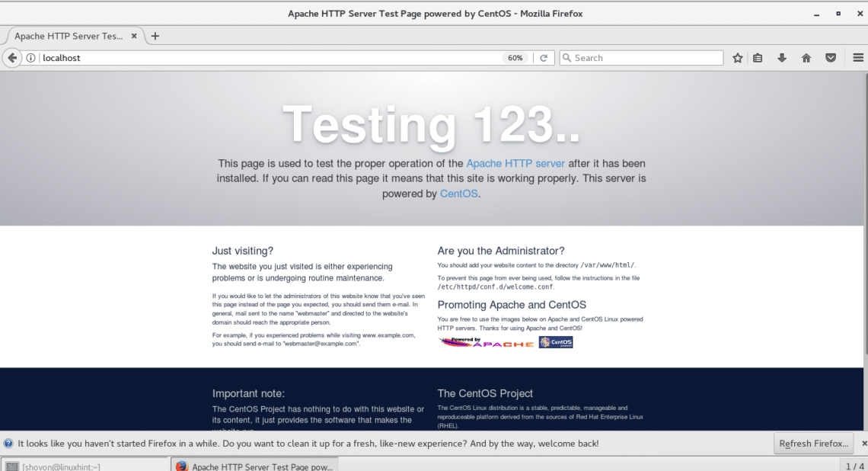Click the /etc/httpd/conf.d/welcome.conf path text
Viewport: 868px width, 471px height.
(x=495, y=287)
